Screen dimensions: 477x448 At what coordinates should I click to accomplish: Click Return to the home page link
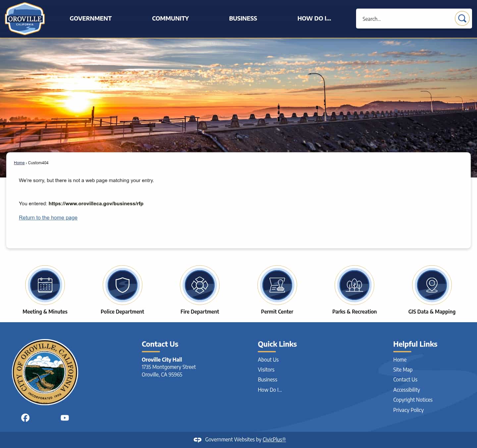pos(48,218)
